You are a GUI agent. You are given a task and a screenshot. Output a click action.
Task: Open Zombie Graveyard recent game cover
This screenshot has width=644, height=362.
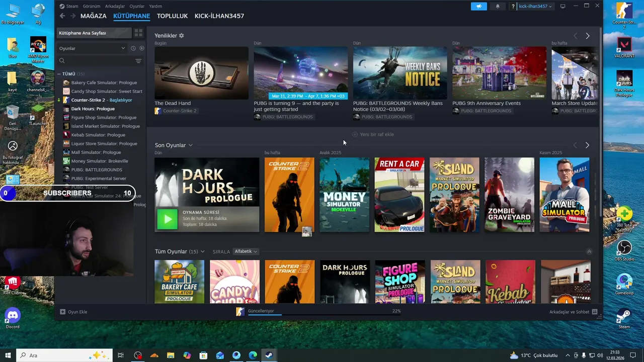coord(509,195)
